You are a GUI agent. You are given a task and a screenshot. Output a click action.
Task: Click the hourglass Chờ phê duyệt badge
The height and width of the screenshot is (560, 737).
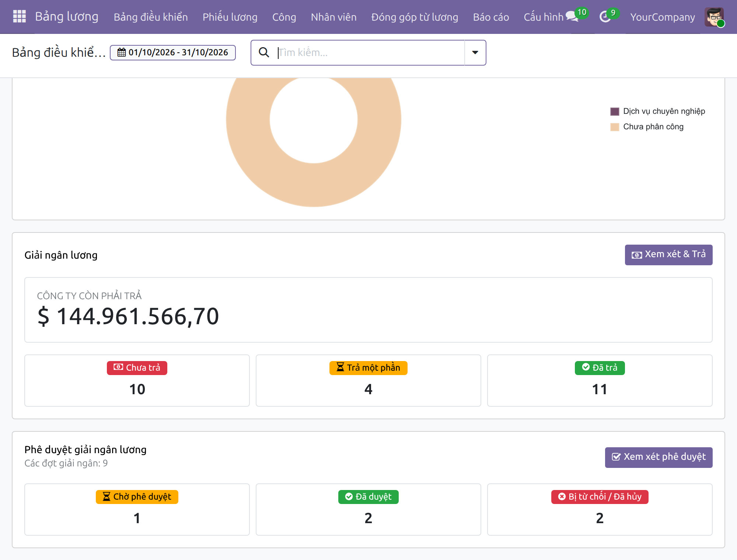(137, 497)
